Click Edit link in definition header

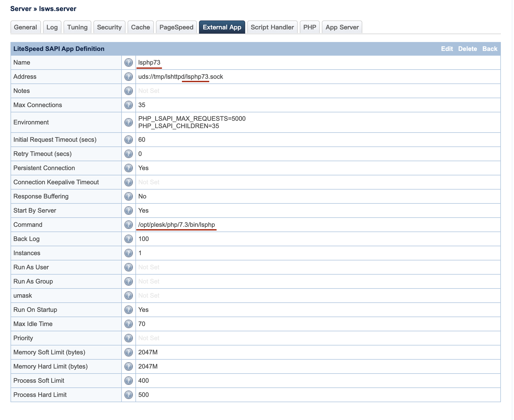pyautogui.click(x=447, y=49)
